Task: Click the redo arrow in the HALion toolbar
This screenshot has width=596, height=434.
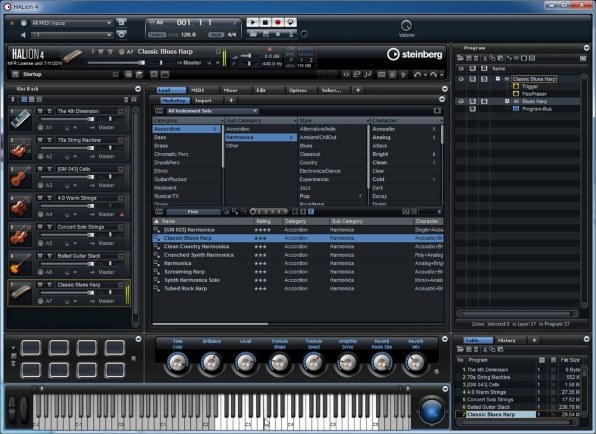Action: (x=433, y=74)
